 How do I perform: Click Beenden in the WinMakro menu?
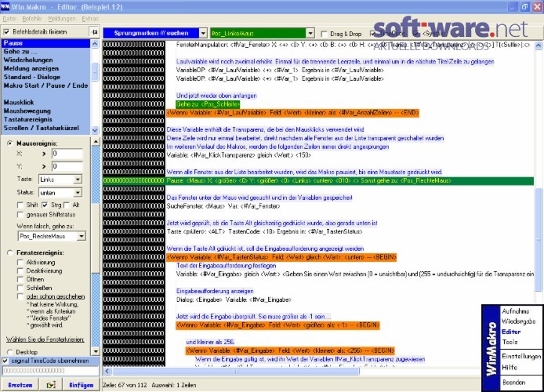pos(513,383)
